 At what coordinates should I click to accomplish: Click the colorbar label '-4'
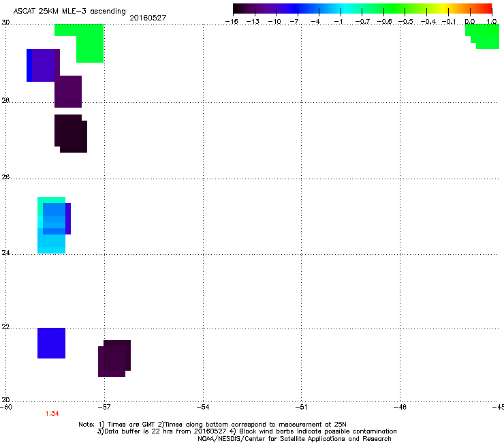pos(315,22)
